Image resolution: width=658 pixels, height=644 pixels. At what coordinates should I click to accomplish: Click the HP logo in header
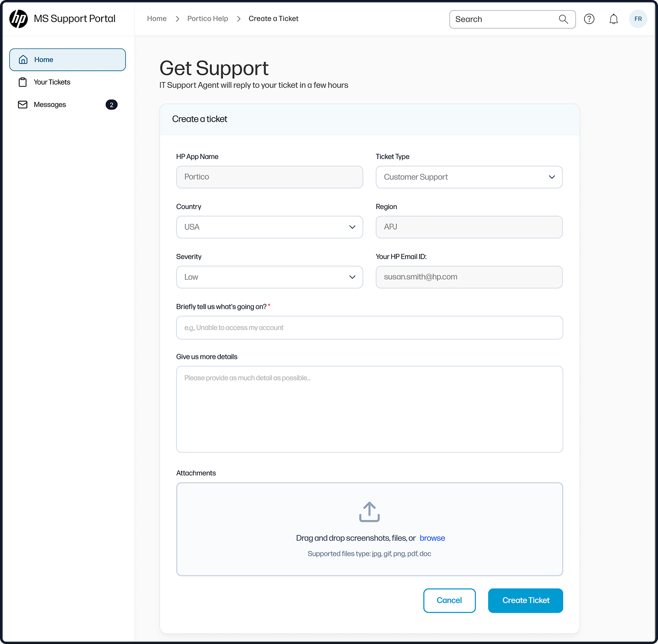[19, 19]
